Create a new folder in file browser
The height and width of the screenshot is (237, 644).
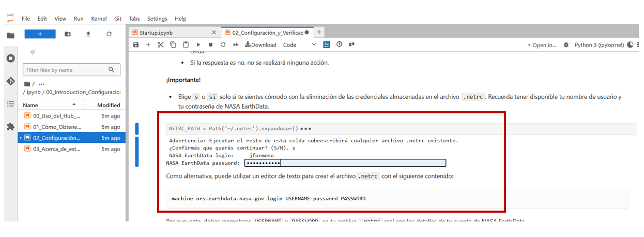pos(68,34)
